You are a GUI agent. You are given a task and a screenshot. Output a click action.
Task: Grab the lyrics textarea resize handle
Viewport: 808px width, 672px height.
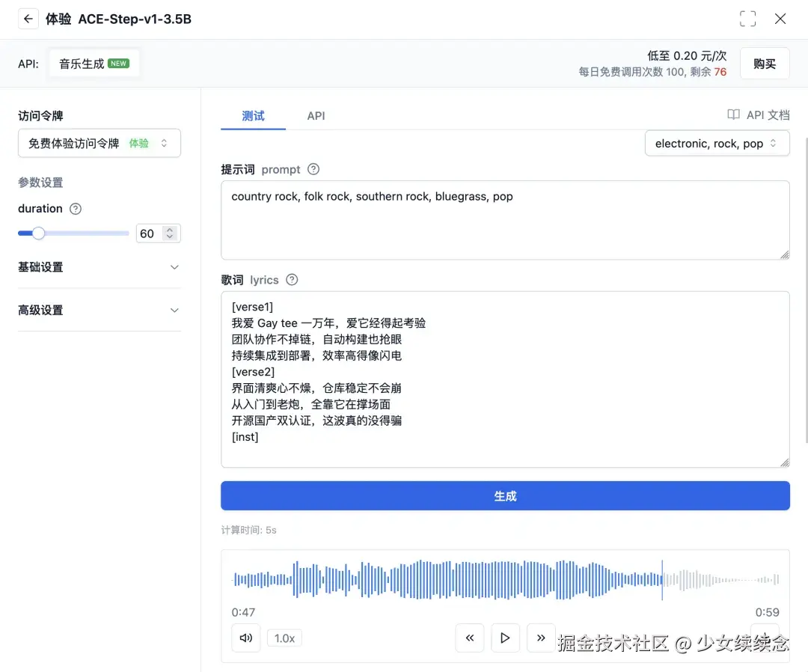pos(784,462)
